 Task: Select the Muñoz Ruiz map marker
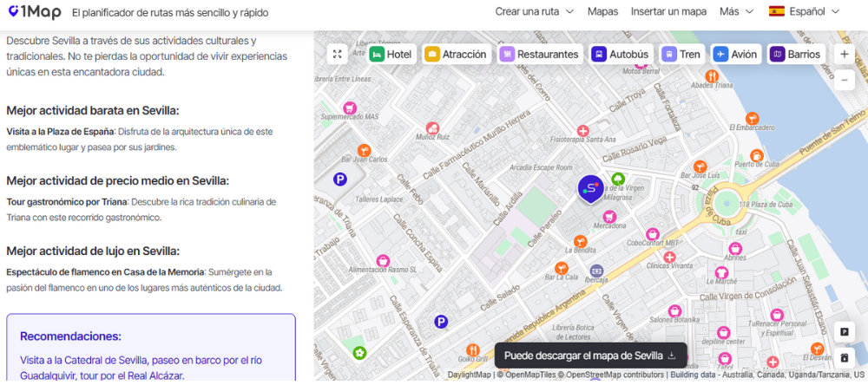point(433,128)
